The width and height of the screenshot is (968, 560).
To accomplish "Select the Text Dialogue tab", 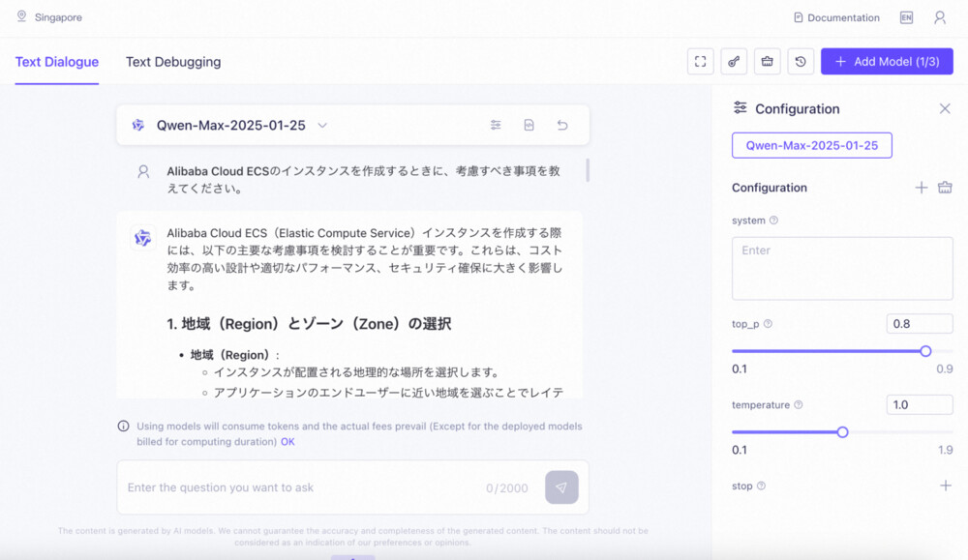I will (57, 62).
